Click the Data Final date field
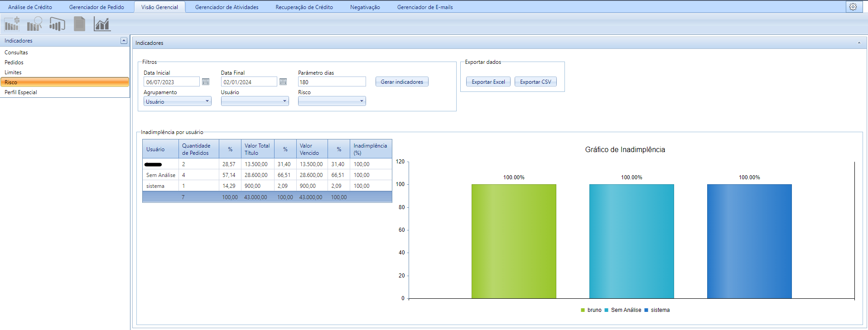The width and height of the screenshot is (868, 330). click(x=249, y=82)
